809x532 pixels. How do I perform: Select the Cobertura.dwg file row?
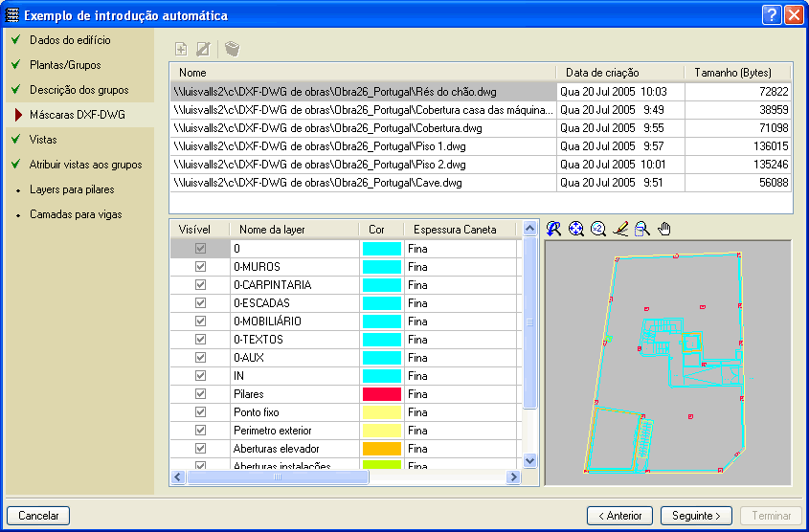coord(481,128)
